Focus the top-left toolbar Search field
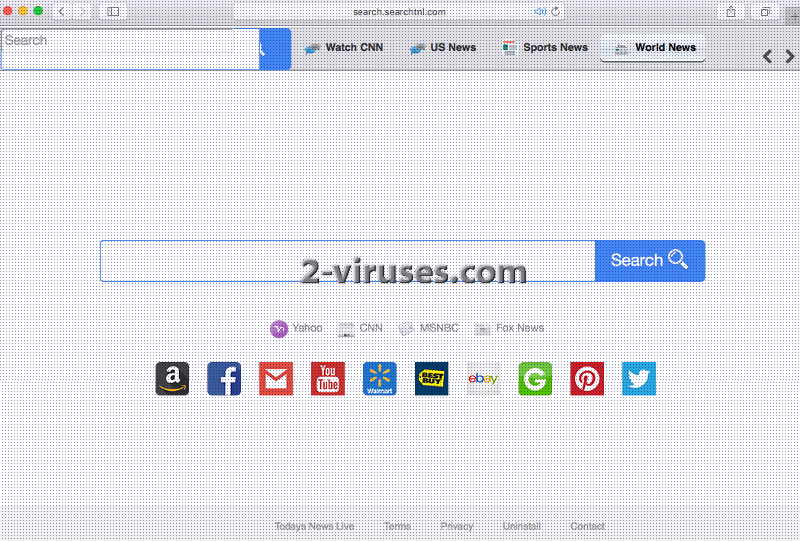800x541 pixels. [x=130, y=50]
